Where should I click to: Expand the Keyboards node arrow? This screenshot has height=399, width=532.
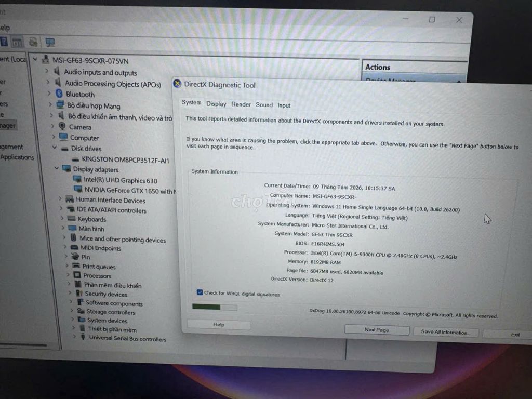(62, 218)
